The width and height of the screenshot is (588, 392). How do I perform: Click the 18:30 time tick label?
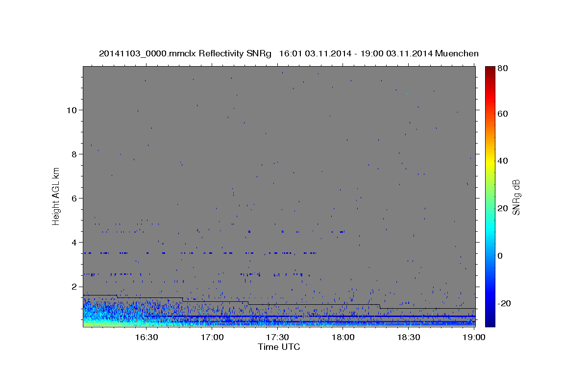pos(408,337)
